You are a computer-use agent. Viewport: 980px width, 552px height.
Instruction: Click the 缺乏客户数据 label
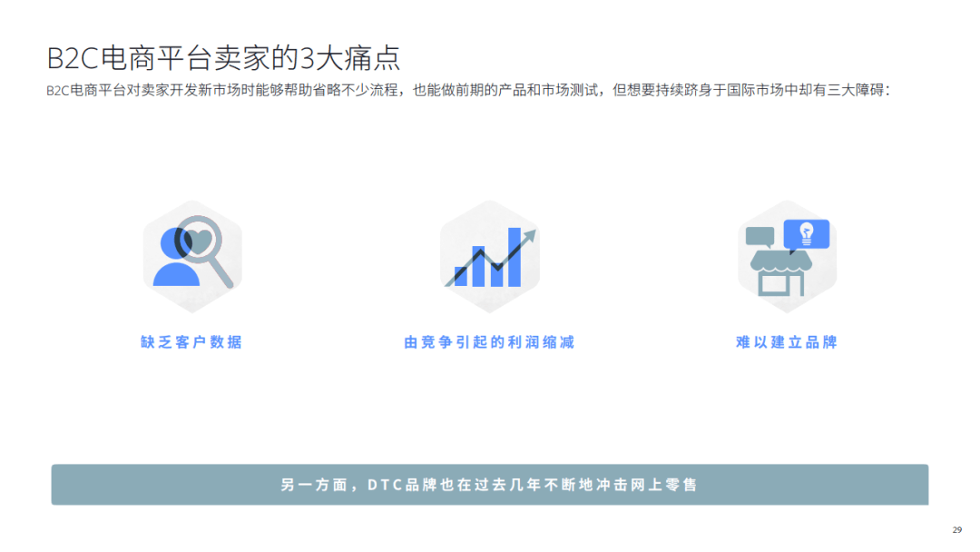[191, 342]
